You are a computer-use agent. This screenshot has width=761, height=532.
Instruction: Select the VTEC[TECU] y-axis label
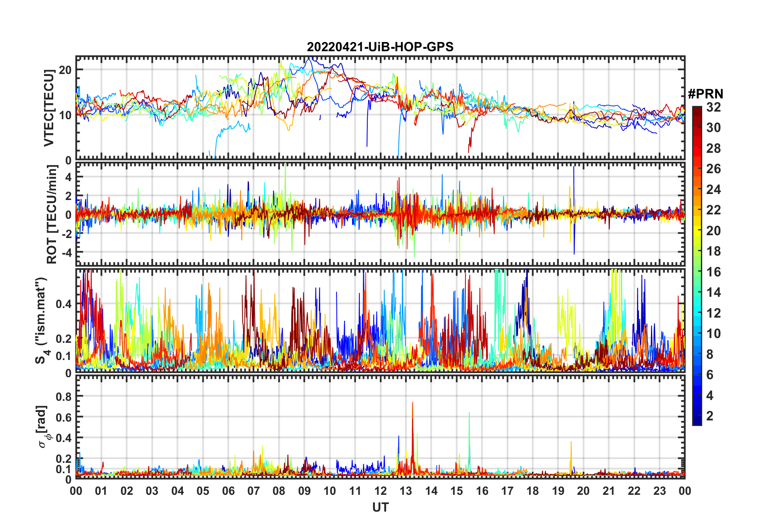[x=49, y=108]
